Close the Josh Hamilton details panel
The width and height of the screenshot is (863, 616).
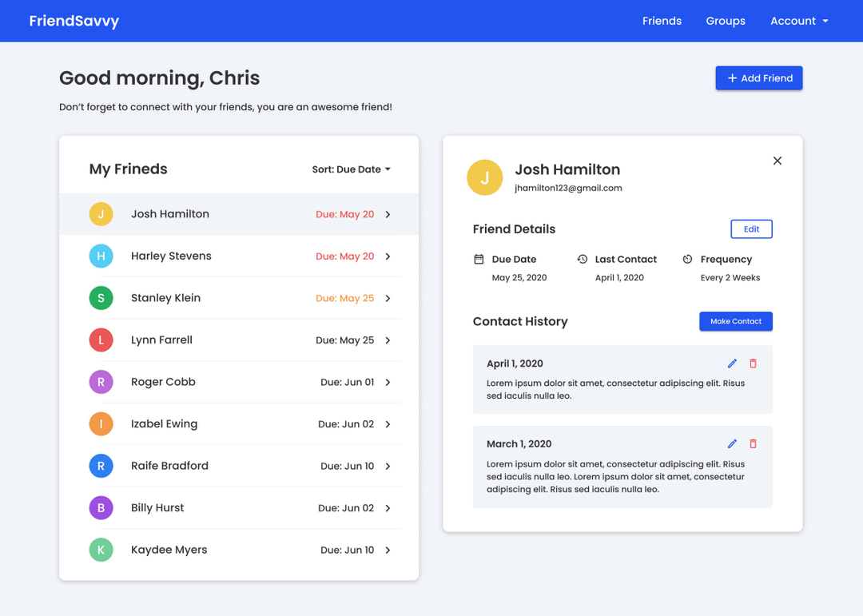click(777, 161)
